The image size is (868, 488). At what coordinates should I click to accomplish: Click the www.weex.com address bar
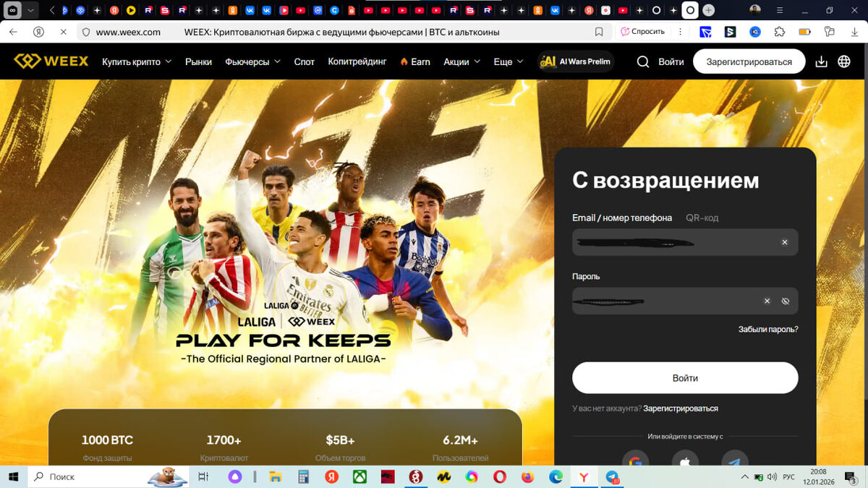click(x=128, y=32)
